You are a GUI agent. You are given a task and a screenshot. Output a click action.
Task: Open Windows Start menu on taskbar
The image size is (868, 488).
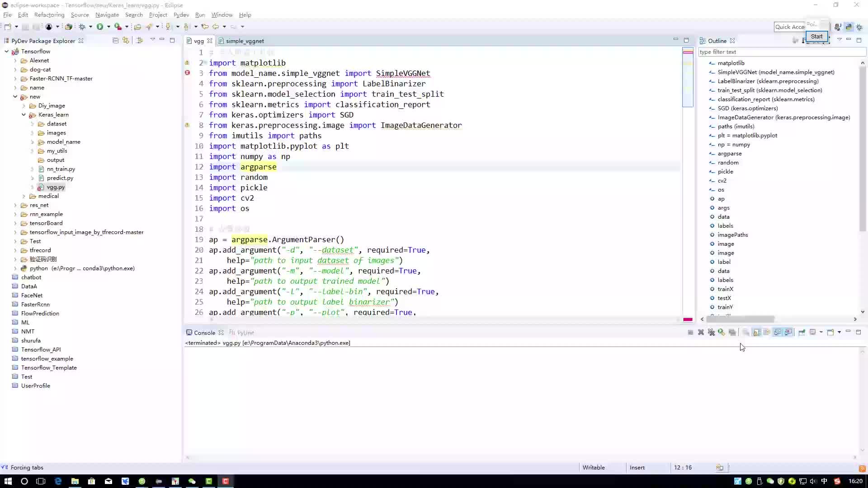(8, 481)
